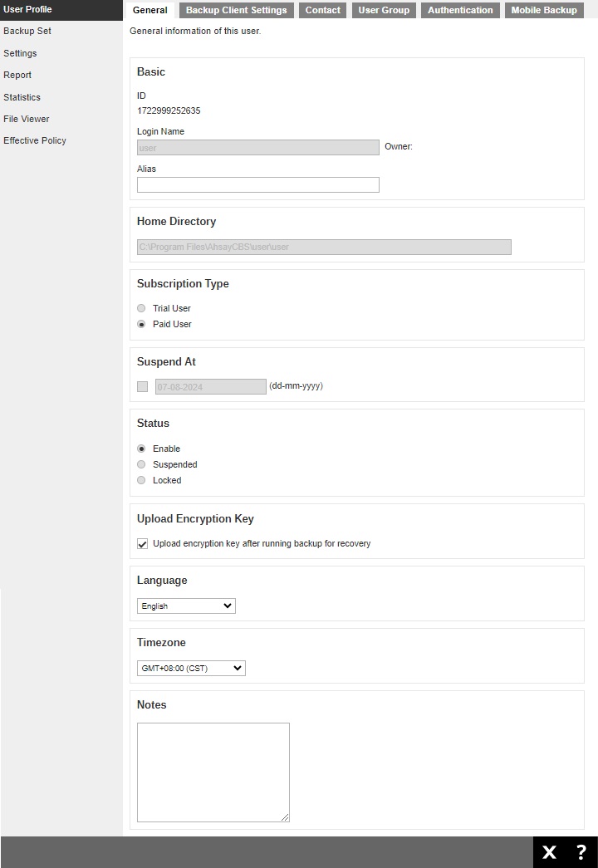This screenshot has width=598, height=868.
Task: Select the Trial User radio button
Action: (141, 307)
